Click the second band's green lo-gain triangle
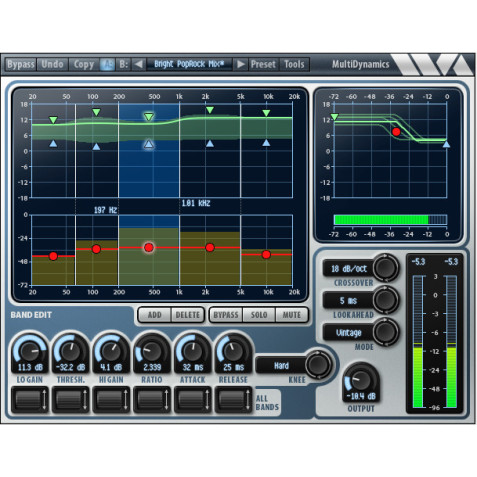The image size is (477, 477). pyautogui.click(x=96, y=112)
